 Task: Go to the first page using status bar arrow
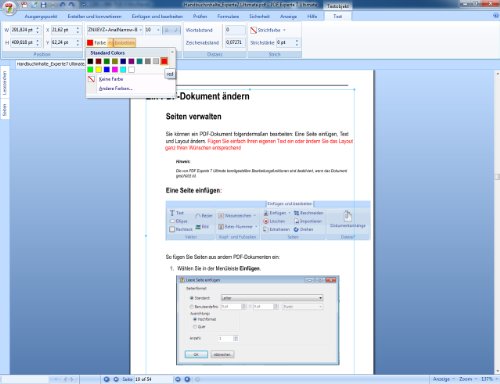[107, 379]
